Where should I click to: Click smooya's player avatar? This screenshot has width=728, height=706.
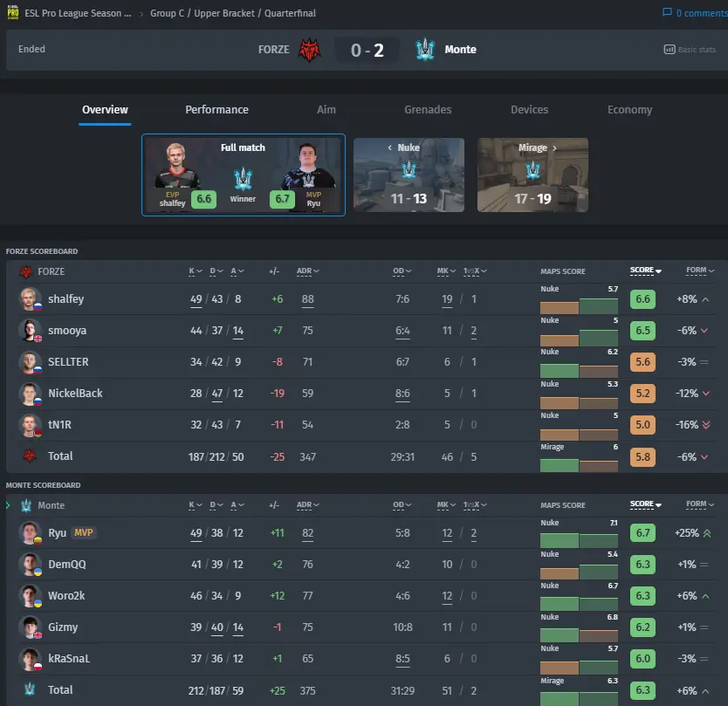tap(30, 331)
